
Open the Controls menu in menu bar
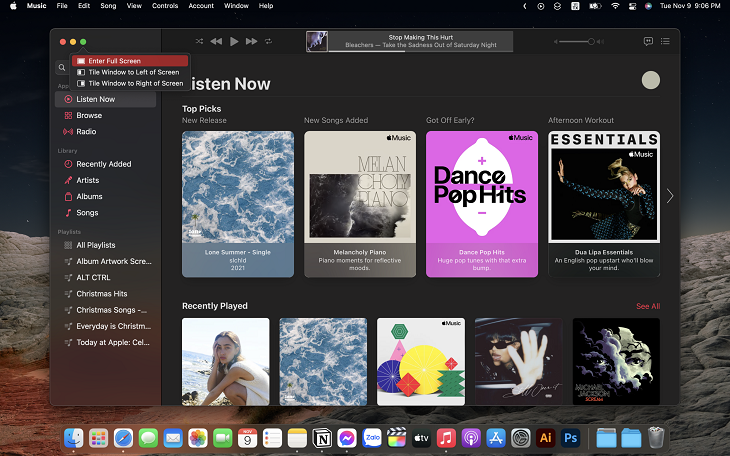pyautogui.click(x=165, y=6)
